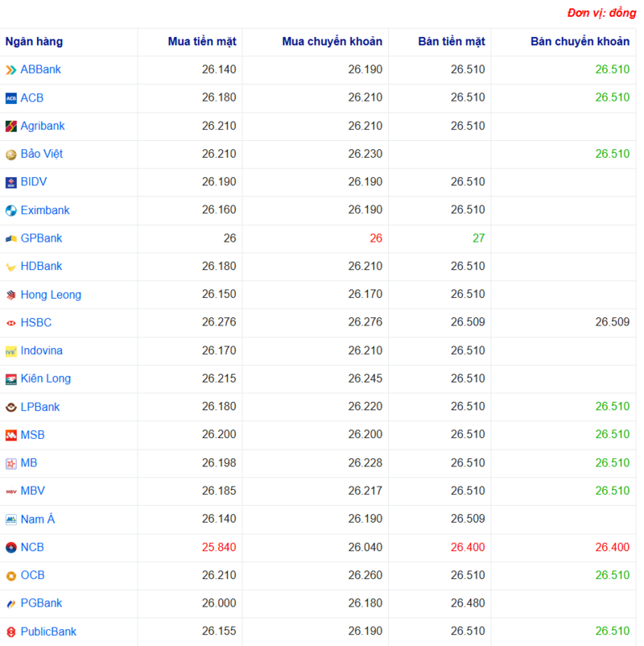Click the MB bank logo icon
This screenshot has width=644, height=646.
[x=11, y=463]
